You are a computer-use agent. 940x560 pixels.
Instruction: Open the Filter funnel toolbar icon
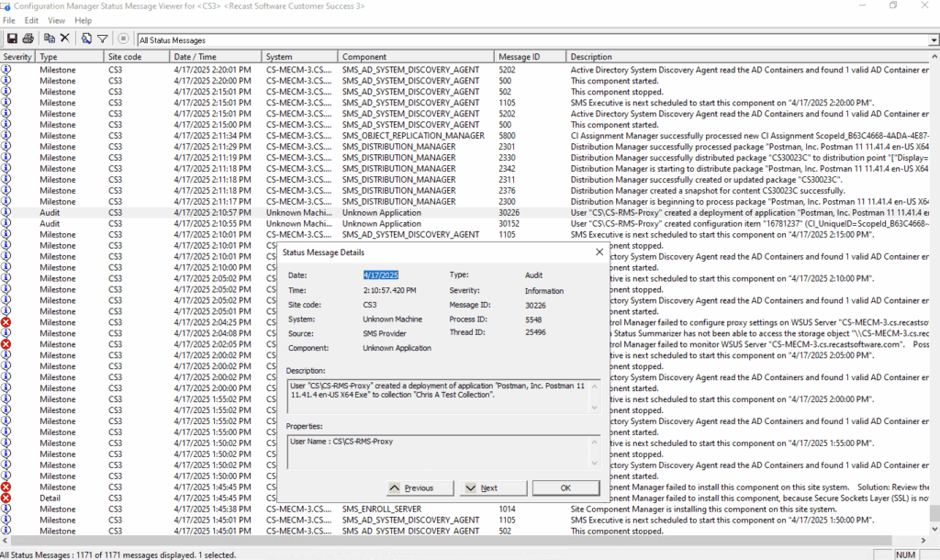[x=102, y=39]
